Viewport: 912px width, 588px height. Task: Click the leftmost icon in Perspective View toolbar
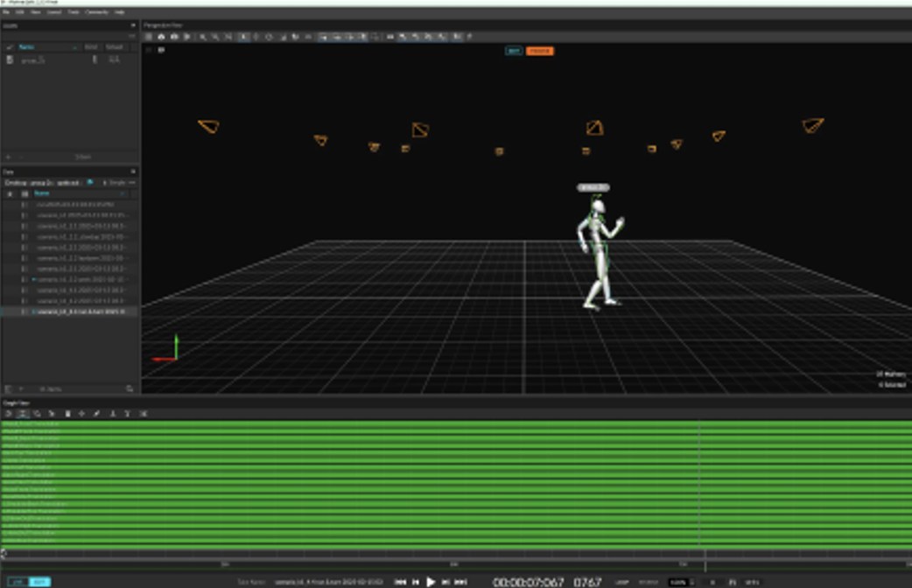(x=149, y=37)
